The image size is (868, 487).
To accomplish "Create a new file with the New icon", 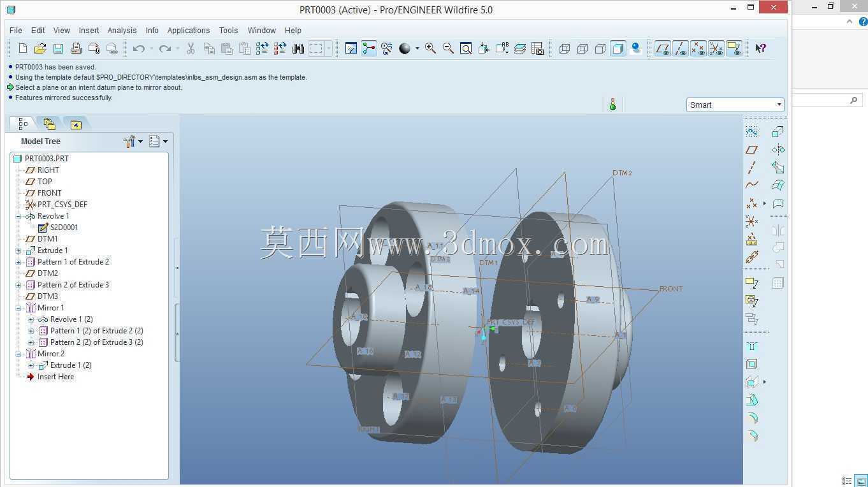I will point(23,48).
